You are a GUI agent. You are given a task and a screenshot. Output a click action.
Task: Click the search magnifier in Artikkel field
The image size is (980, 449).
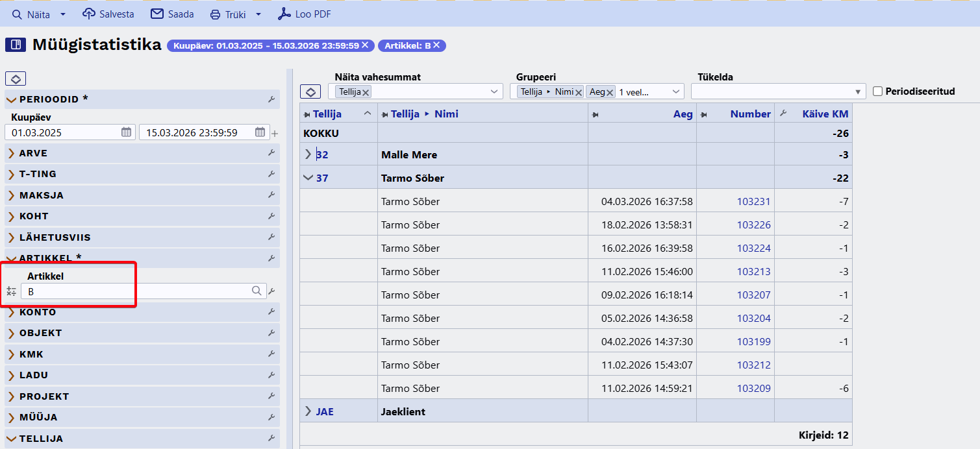click(x=257, y=291)
